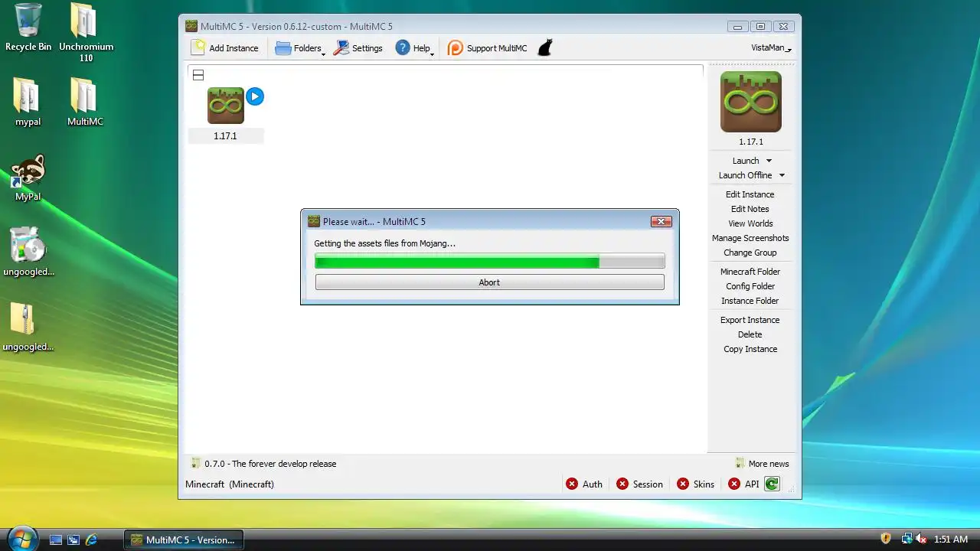Select the mypal desktop folder
Image resolution: width=980 pixels, height=551 pixels.
28,102
